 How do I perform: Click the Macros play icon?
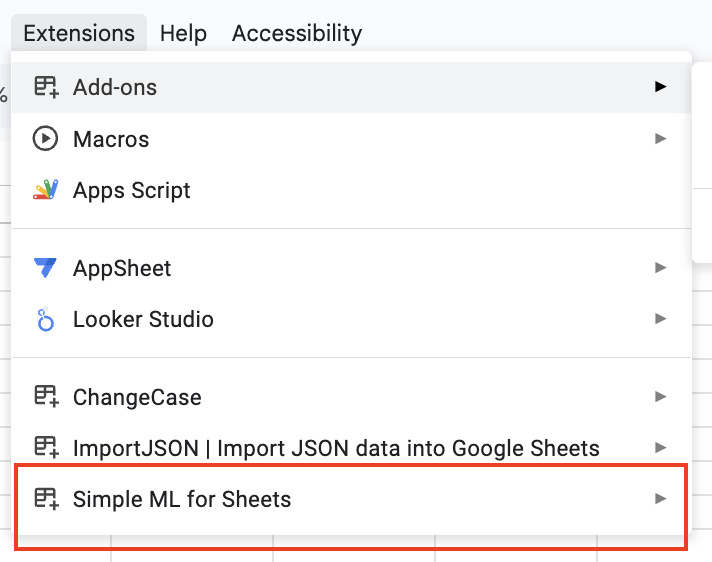(46, 139)
